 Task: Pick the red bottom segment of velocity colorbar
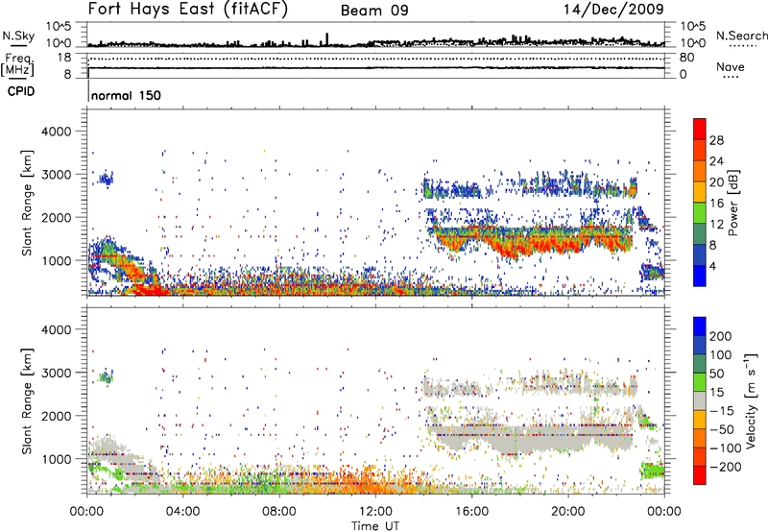click(700, 475)
